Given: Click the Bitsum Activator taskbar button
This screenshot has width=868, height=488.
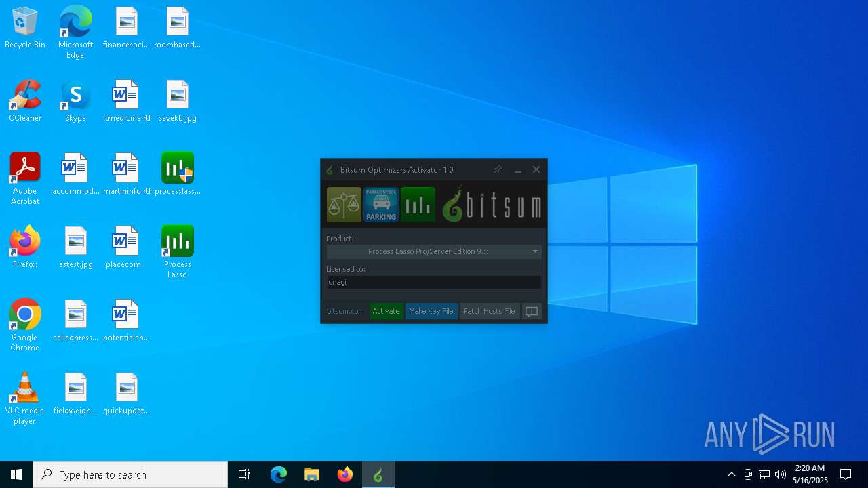Looking at the screenshot, I should 378,474.
